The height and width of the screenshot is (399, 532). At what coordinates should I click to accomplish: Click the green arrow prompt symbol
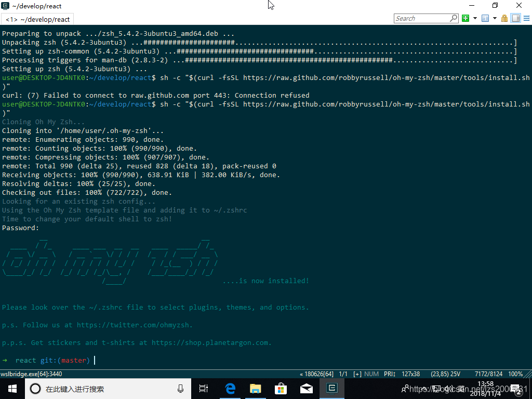click(x=5, y=361)
